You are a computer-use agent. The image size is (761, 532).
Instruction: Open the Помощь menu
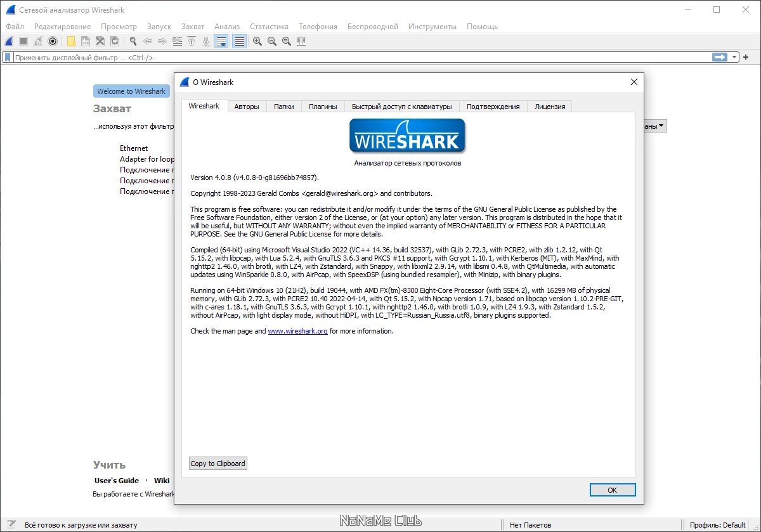tap(482, 27)
